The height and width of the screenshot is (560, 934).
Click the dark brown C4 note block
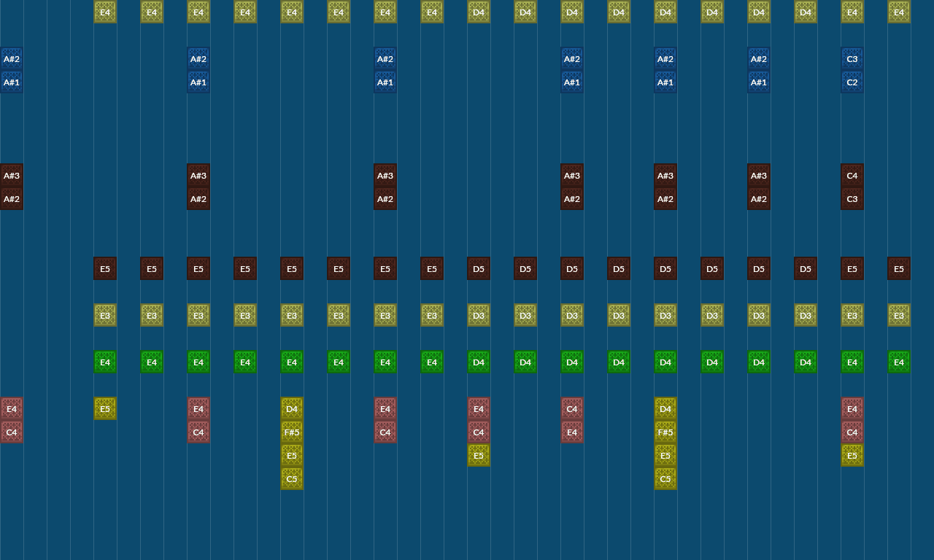click(x=852, y=176)
